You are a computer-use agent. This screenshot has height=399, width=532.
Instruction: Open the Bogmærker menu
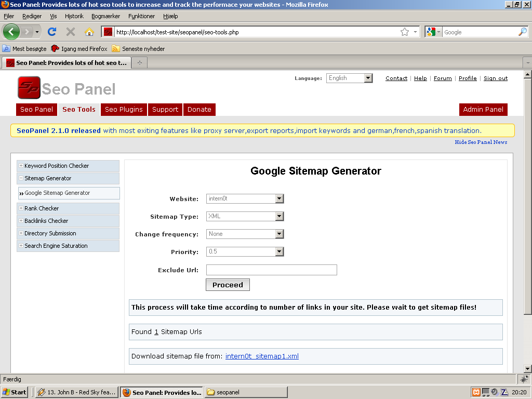(x=105, y=16)
